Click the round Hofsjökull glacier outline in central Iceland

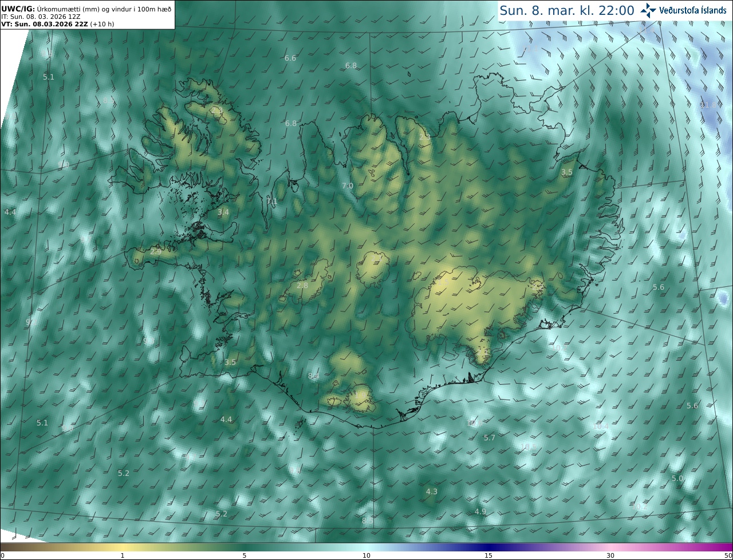373,269
